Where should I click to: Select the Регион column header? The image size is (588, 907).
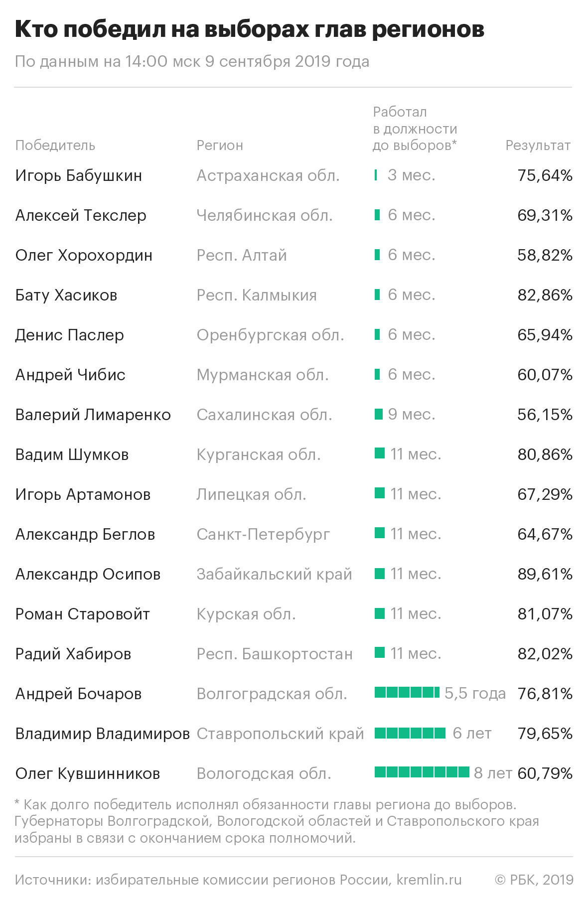[x=220, y=145]
